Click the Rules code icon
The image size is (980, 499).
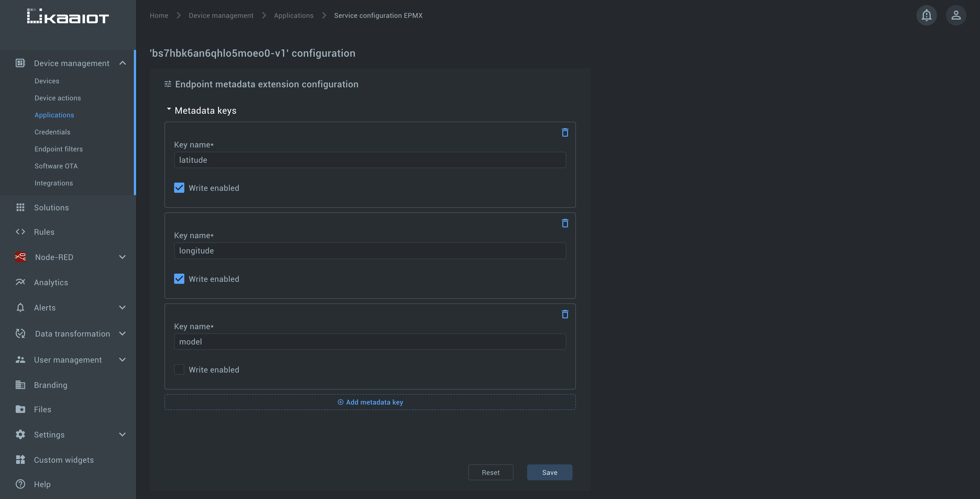(x=20, y=232)
